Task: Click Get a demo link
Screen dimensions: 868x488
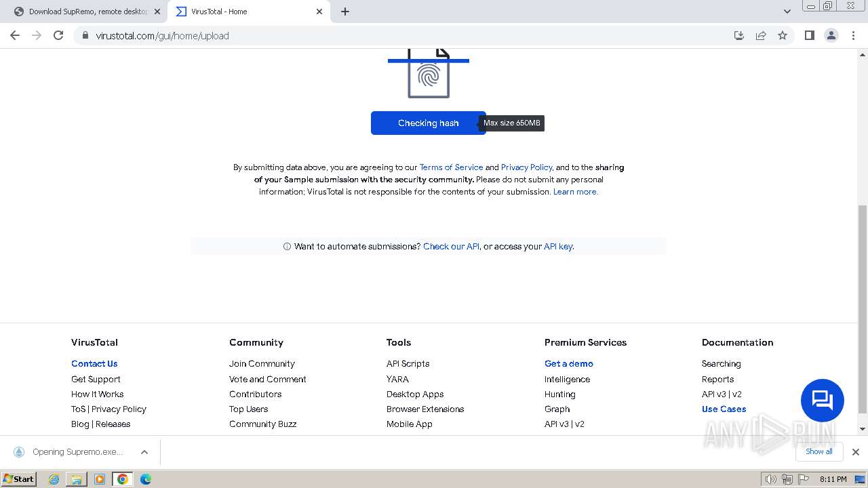Action: pyautogui.click(x=569, y=364)
